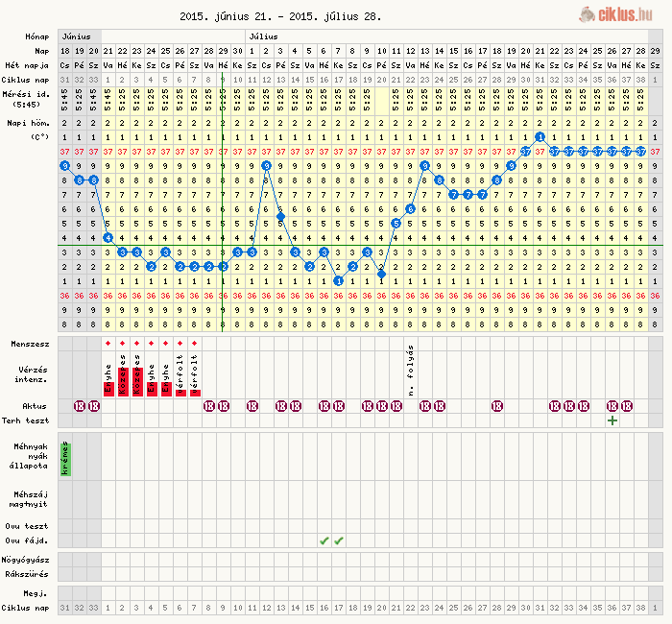The width and height of the screenshot is (672, 624).
Task: Select the Aktus marker on June 28
Action: coord(208,406)
